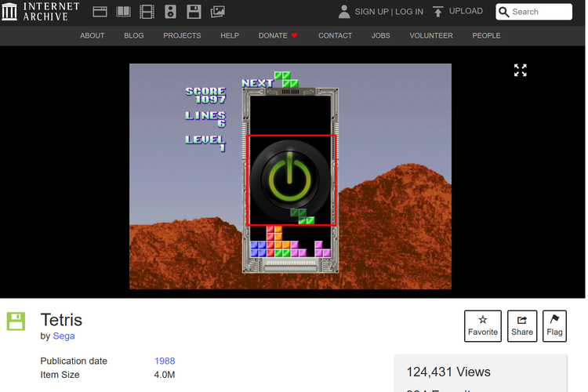
Task: Click the Share button
Action: (522, 326)
